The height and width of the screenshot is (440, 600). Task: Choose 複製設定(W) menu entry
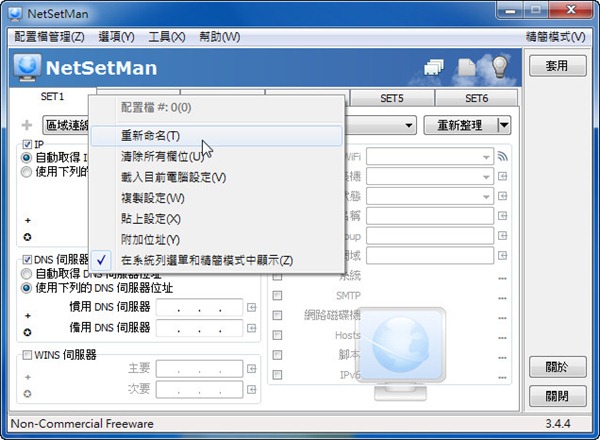(216, 198)
